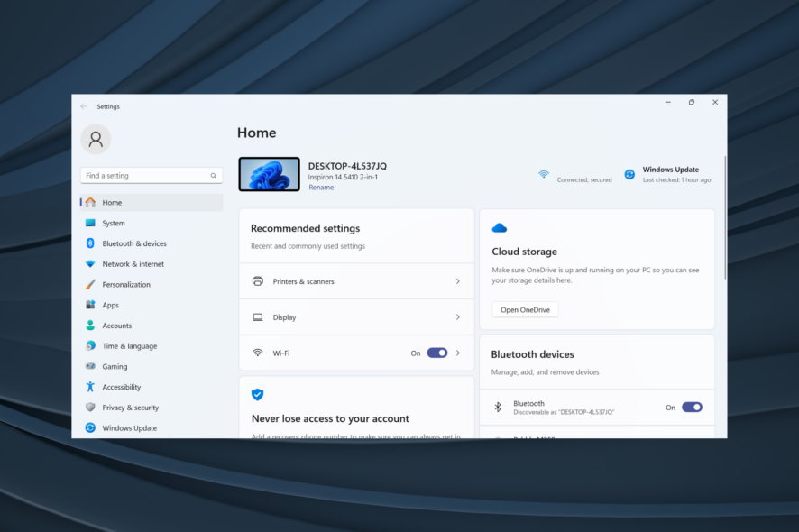
Task: Click the Cloud storage heading
Action: click(524, 252)
